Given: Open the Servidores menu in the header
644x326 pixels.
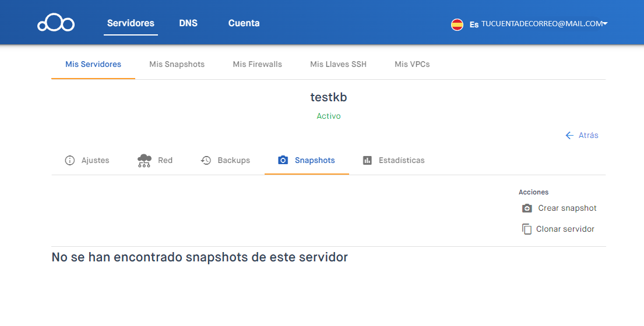Looking at the screenshot, I should (131, 23).
